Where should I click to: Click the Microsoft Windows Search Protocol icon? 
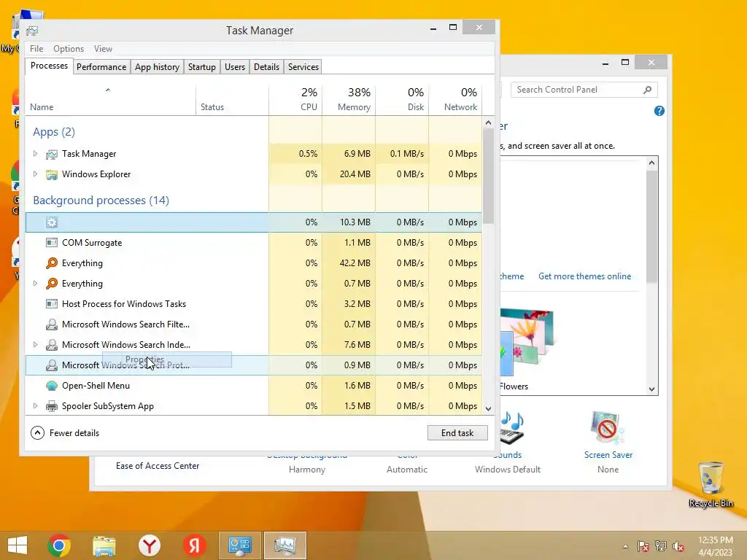tap(52, 365)
